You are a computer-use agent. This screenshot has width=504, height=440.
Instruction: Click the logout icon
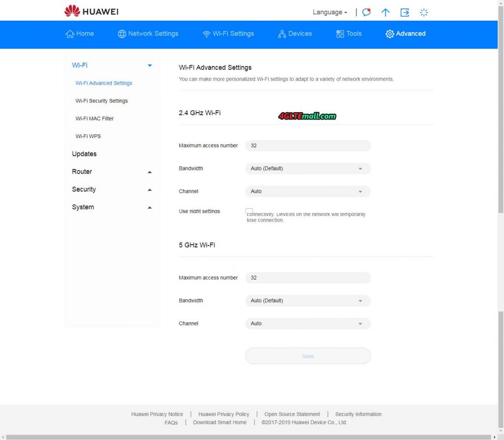(x=405, y=12)
